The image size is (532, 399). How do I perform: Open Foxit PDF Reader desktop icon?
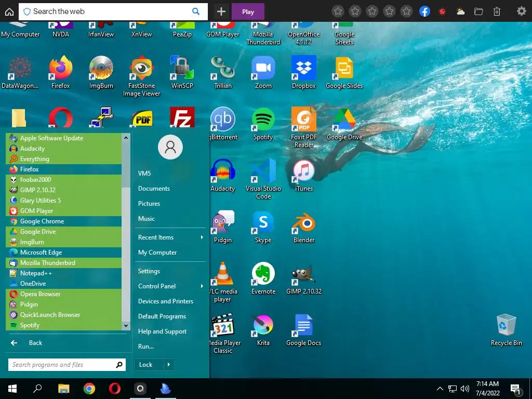point(303,128)
